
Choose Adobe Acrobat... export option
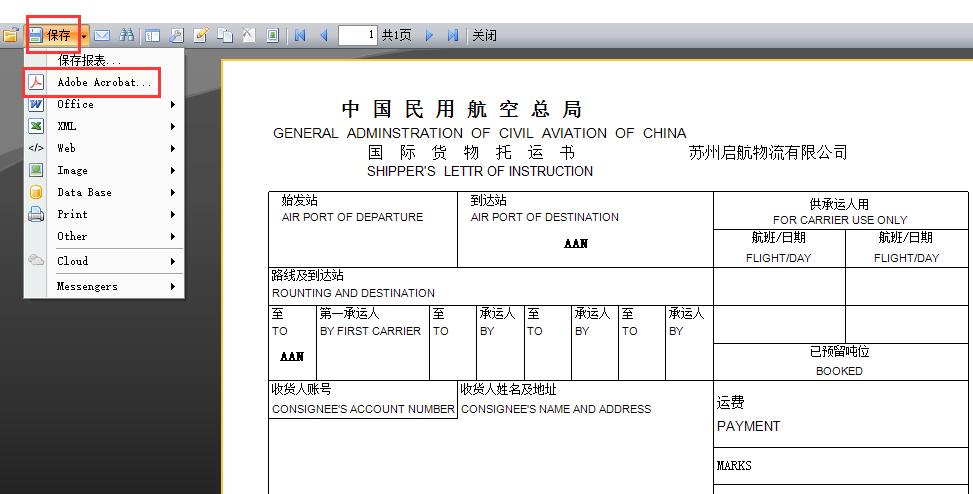click(104, 82)
